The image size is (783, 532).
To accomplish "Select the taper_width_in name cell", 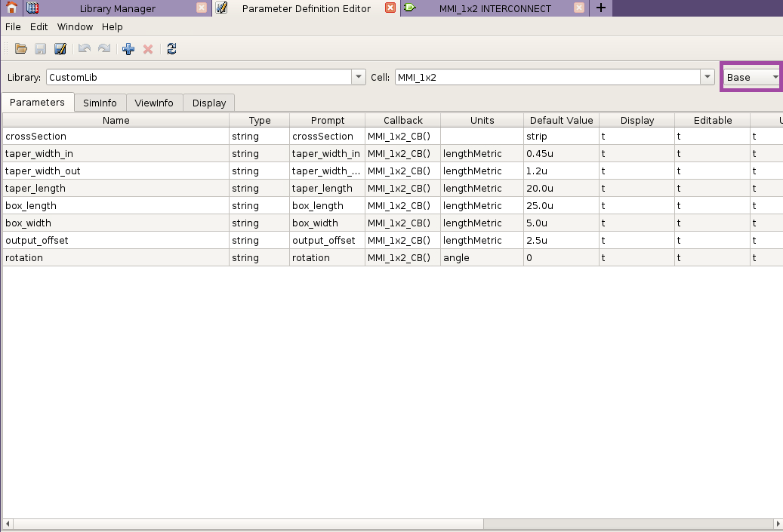I will point(116,154).
